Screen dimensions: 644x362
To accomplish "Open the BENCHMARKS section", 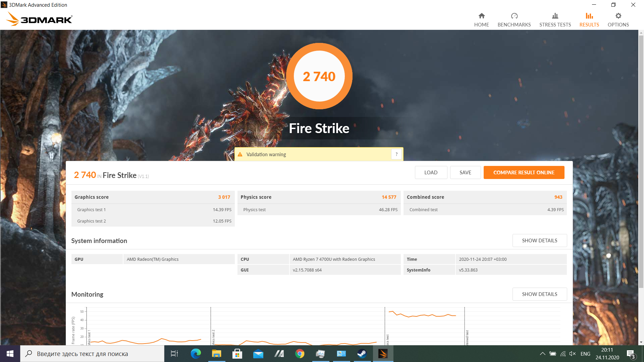I will click(514, 20).
